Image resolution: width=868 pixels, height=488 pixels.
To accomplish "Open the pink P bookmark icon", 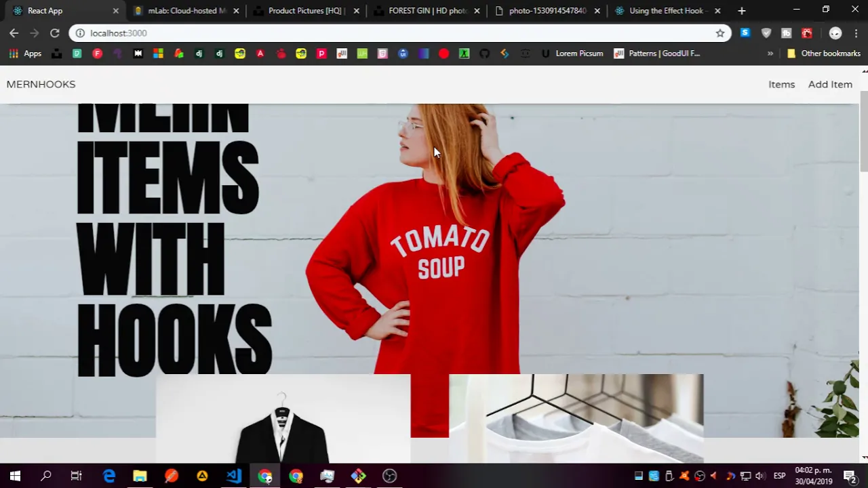I will 321,53.
